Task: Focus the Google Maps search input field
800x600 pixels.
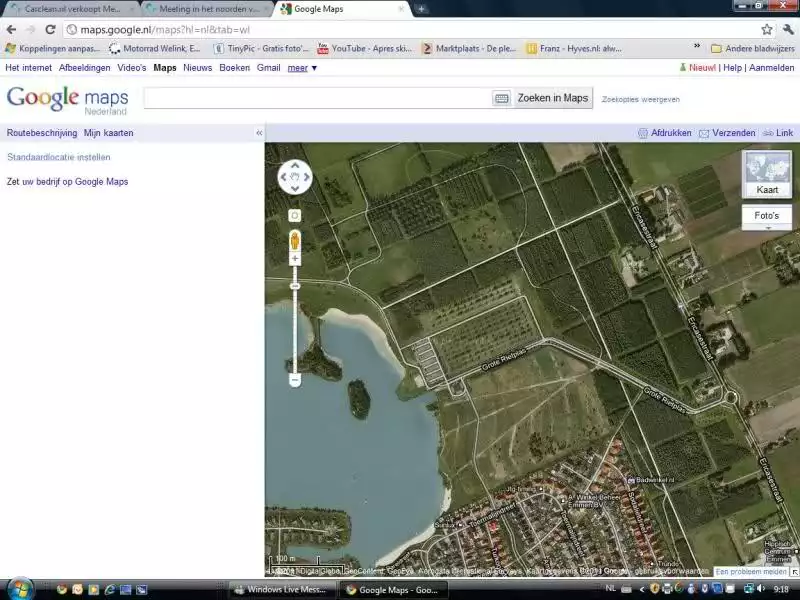Action: pyautogui.click(x=317, y=97)
